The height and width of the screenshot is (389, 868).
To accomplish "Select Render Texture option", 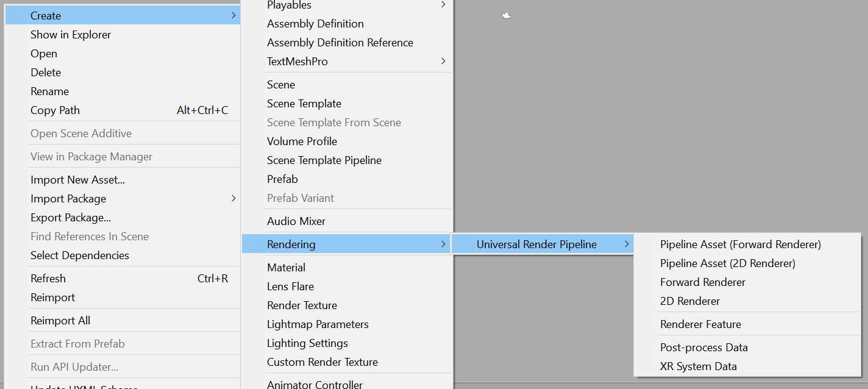I will (x=302, y=305).
